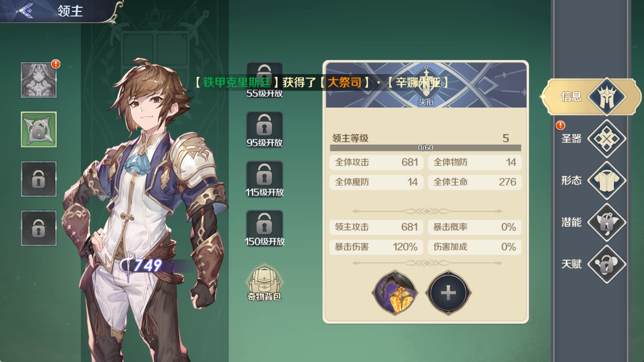The height and width of the screenshot is (362, 644).
Task: Select the bottom locked left-side slot
Action: point(39,228)
